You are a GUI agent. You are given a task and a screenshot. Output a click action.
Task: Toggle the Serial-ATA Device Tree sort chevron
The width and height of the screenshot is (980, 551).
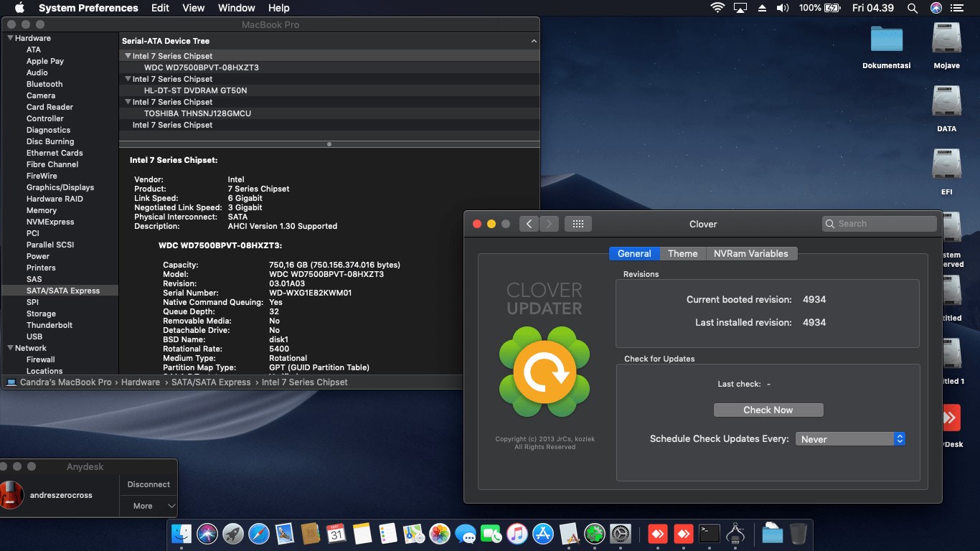[x=534, y=42]
